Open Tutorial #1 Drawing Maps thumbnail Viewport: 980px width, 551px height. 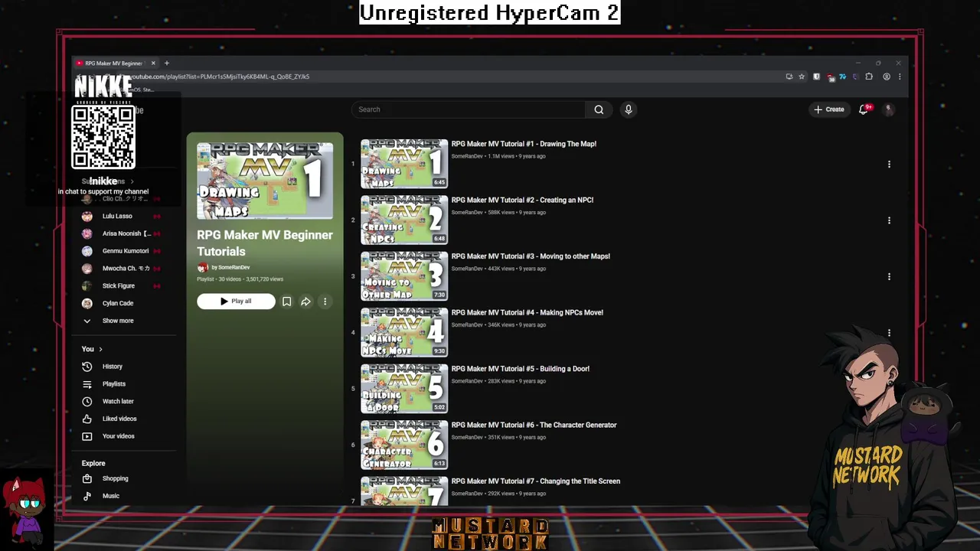tap(404, 164)
